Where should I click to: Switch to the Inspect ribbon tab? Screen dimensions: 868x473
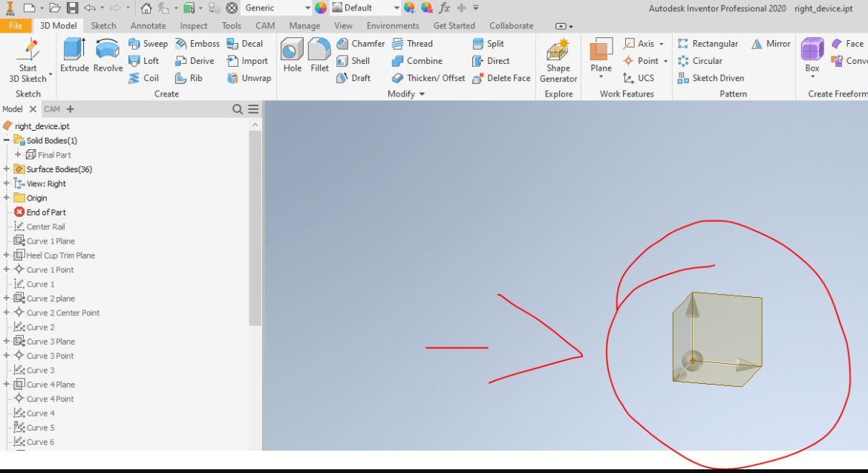193,25
